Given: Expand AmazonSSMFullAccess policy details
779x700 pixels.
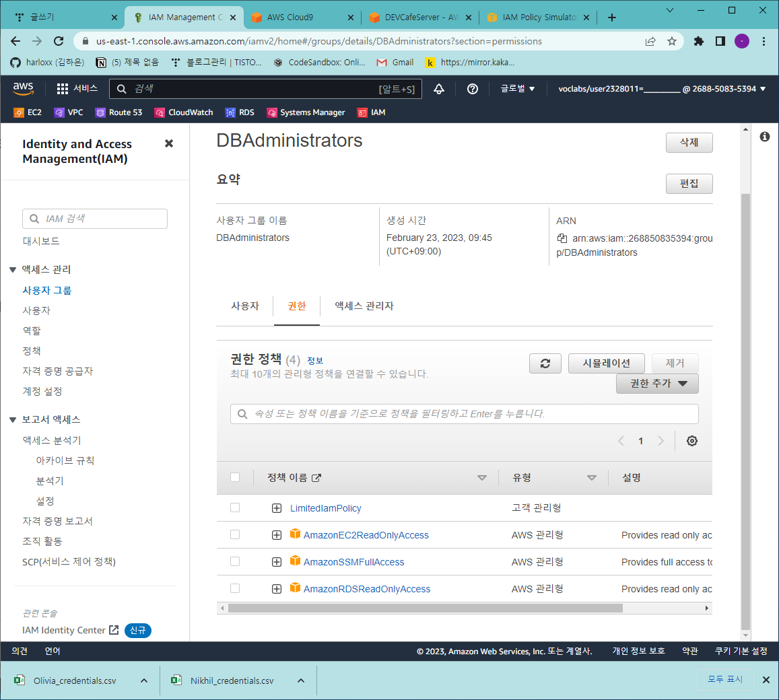Looking at the screenshot, I should tap(277, 562).
